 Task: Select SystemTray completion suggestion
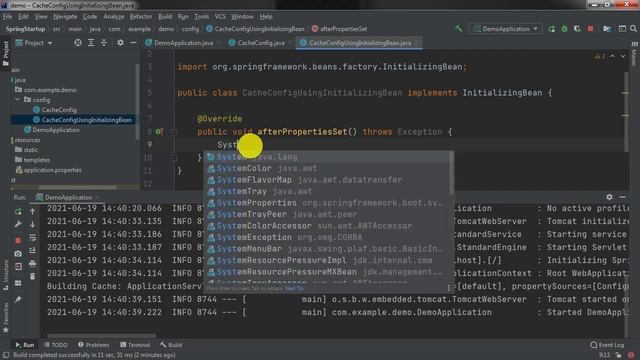[329, 191]
